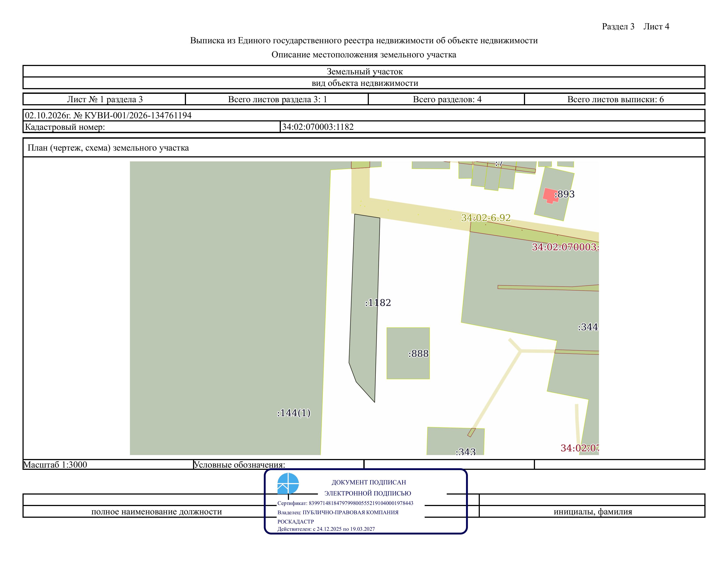
Task: Click the red building inside parcel :893
Action: coord(551,196)
